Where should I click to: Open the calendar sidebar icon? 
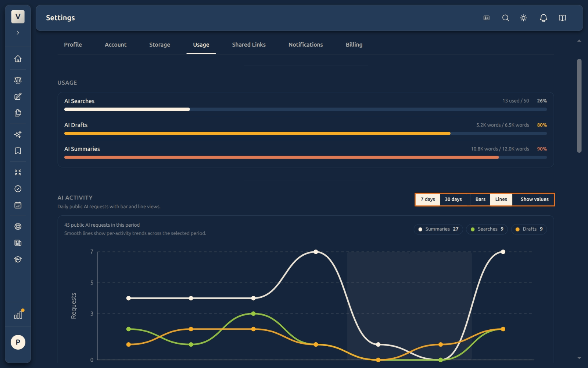pyautogui.click(x=18, y=205)
